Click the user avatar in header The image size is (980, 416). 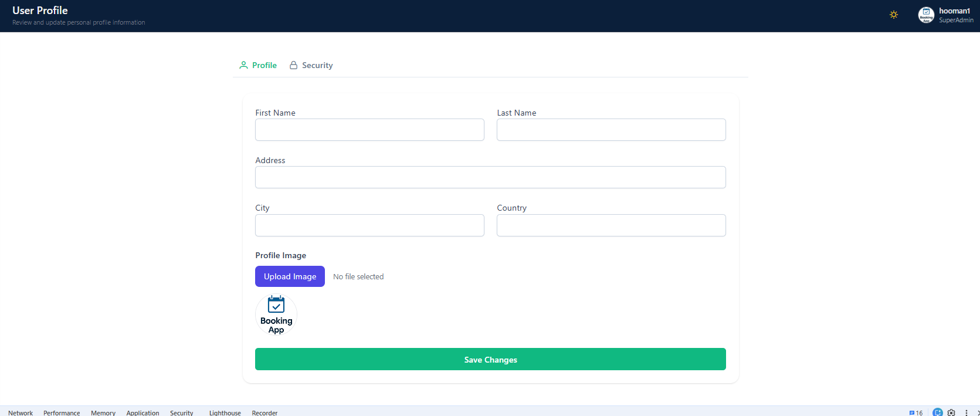coord(926,15)
